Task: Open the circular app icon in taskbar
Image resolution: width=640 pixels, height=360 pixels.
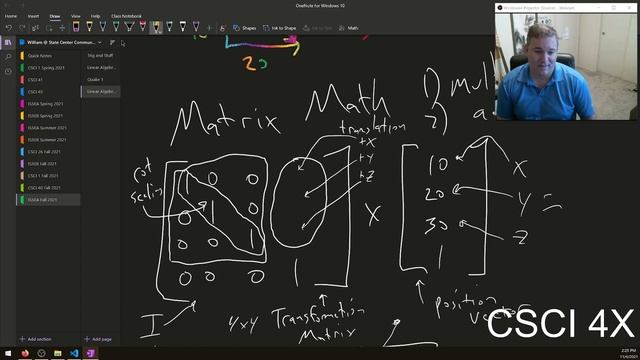Action: 41,353
